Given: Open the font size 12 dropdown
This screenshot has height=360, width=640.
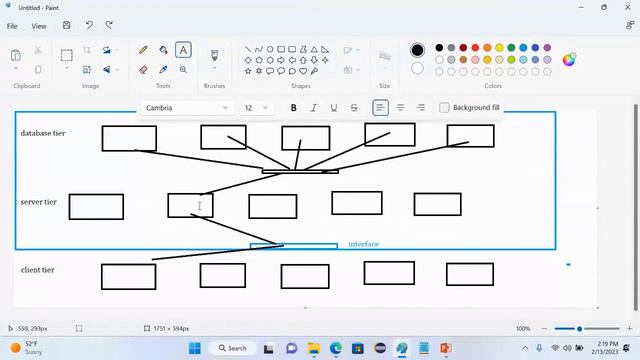Looking at the screenshot, I should (257, 108).
